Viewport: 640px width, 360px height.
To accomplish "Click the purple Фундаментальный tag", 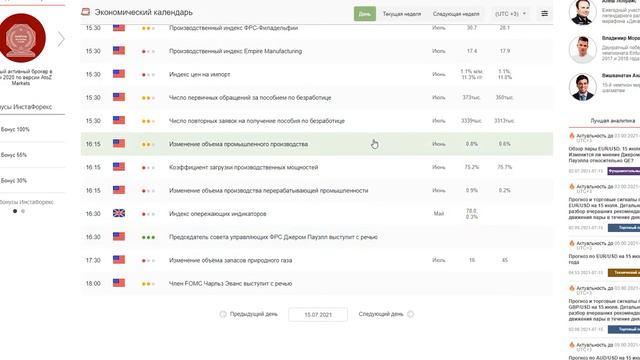I will [624, 171].
